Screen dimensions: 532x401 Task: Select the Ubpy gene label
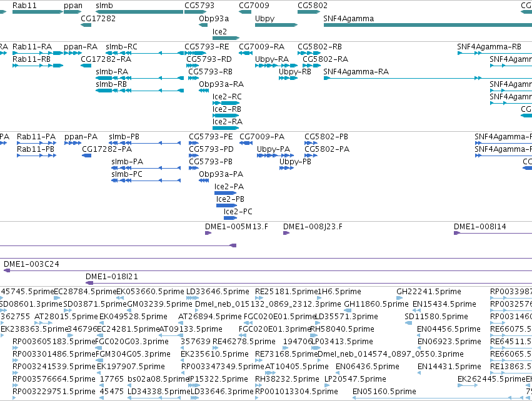[264, 19]
